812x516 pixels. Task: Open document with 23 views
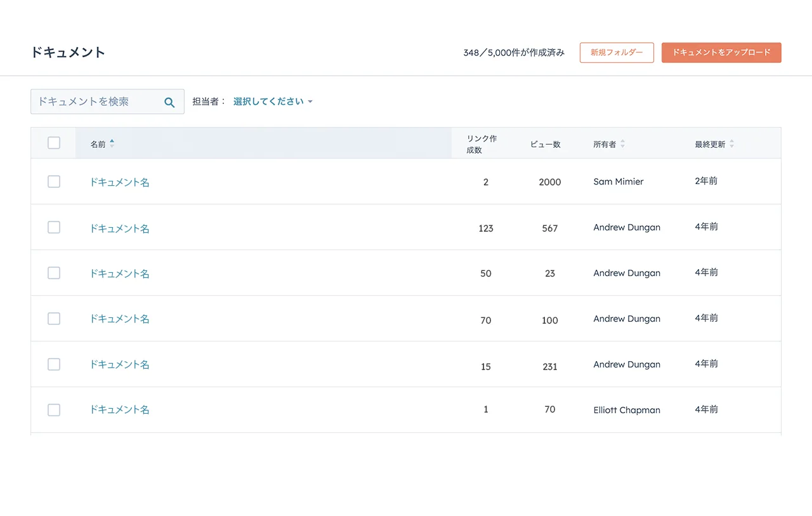click(x=119, y=274)
